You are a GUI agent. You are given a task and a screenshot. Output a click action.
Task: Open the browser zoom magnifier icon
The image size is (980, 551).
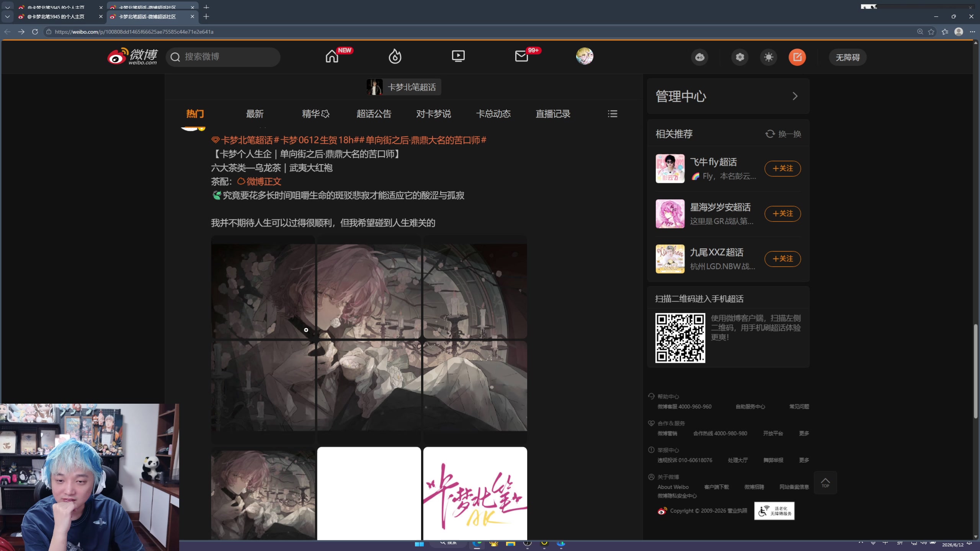(x=920, y=32)
